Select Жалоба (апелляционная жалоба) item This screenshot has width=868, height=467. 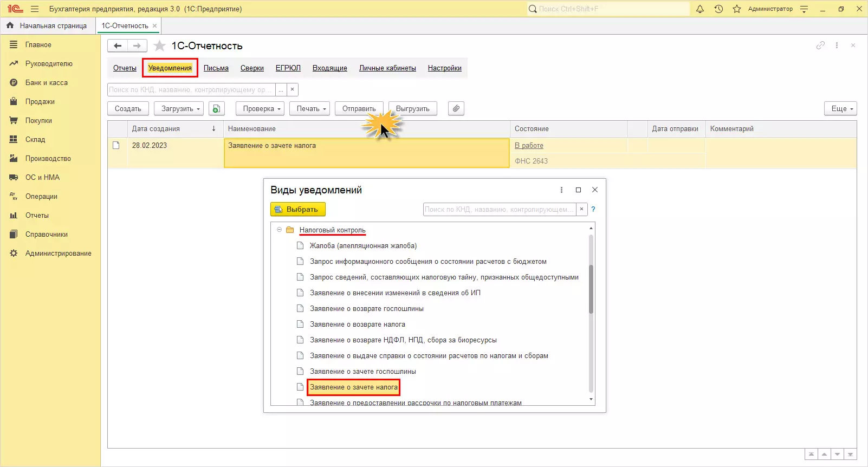363,246
